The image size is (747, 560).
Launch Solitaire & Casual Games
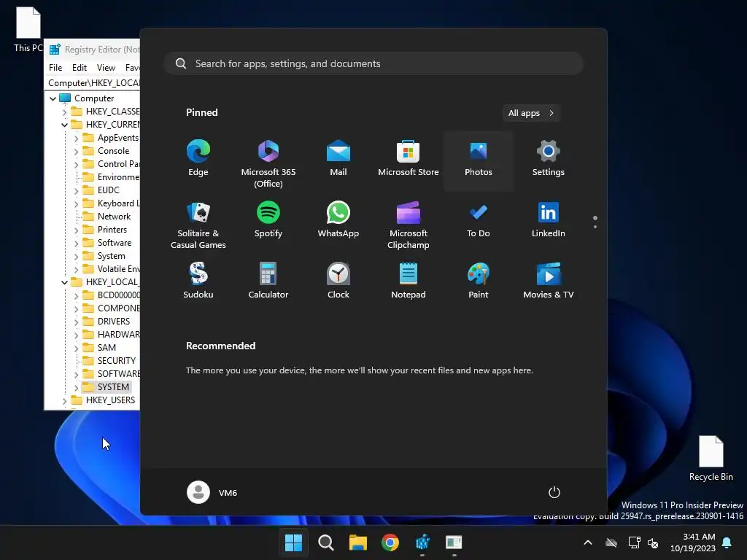click(x=198, y=225)
